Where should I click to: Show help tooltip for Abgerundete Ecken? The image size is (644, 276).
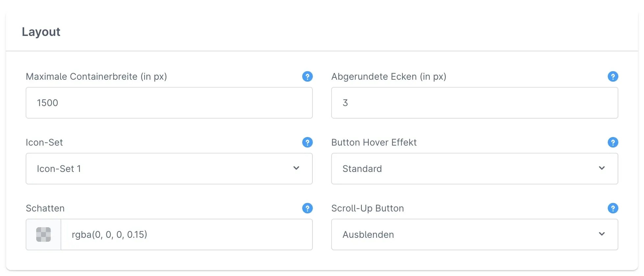(x=613, y=76)
